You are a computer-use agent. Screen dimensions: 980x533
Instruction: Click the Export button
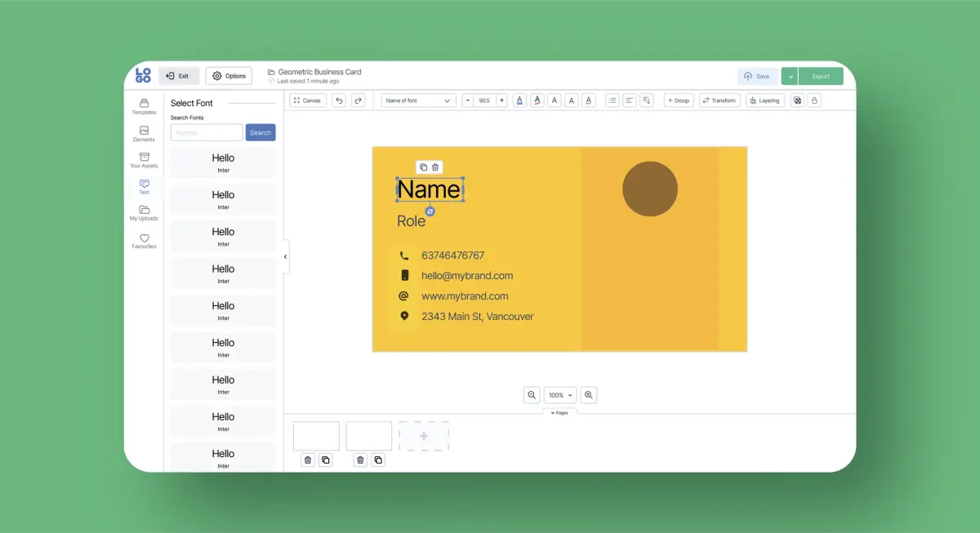pyautogui.click(x=819, y=75)
